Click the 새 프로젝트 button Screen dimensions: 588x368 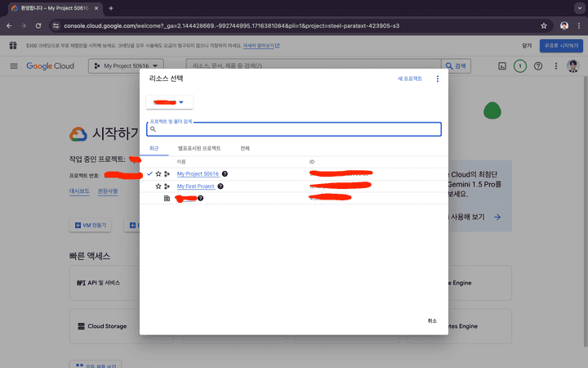410,79
